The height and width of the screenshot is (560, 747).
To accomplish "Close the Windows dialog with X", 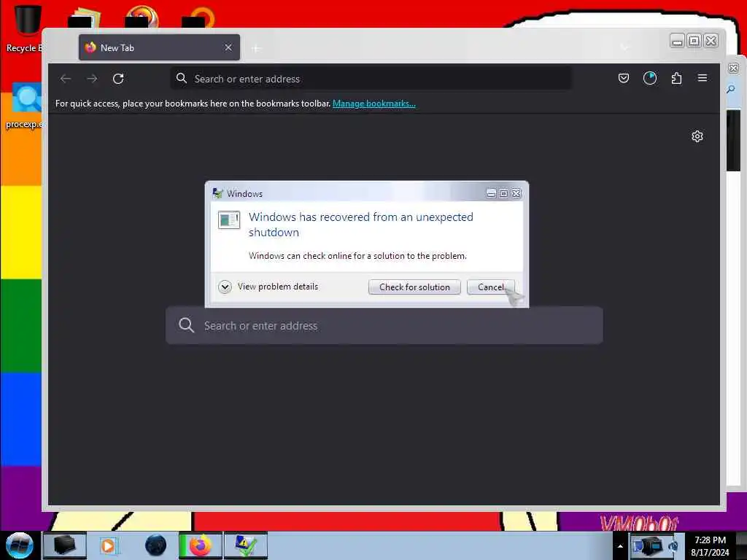I will (516, 193).
